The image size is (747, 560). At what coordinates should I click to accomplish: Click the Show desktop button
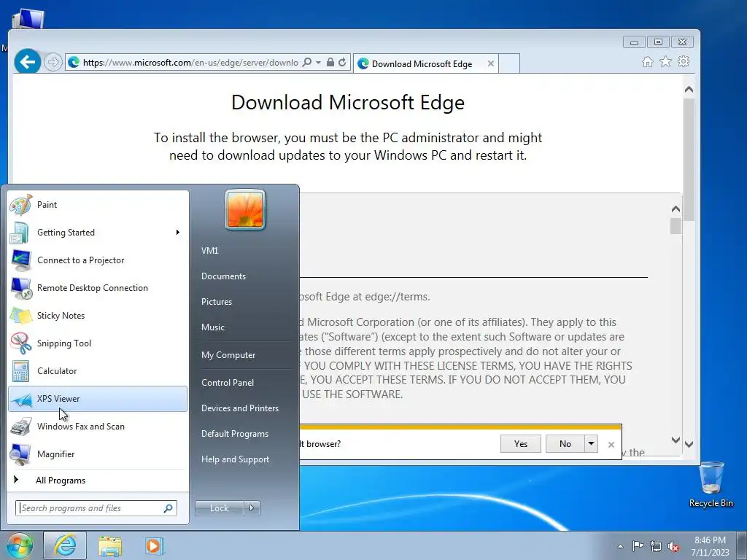click(741, 546)
